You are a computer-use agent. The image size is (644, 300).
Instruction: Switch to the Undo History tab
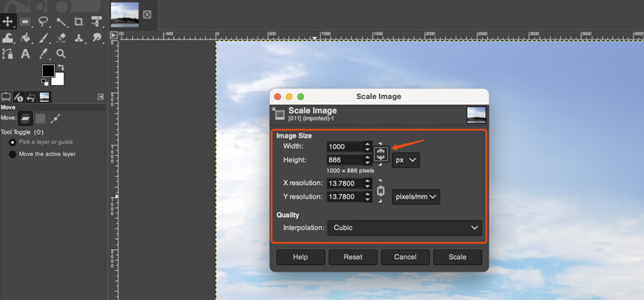31,97
